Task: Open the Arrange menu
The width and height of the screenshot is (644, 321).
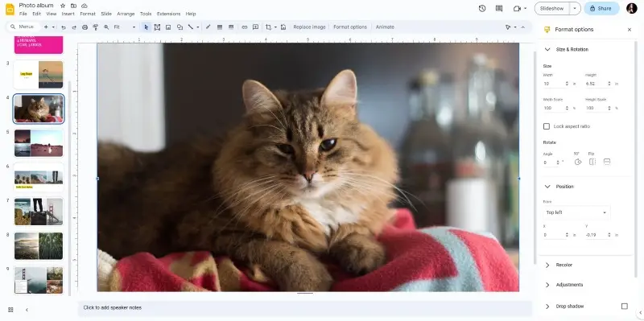Action: pyautogui.click(x=126, y=14)
